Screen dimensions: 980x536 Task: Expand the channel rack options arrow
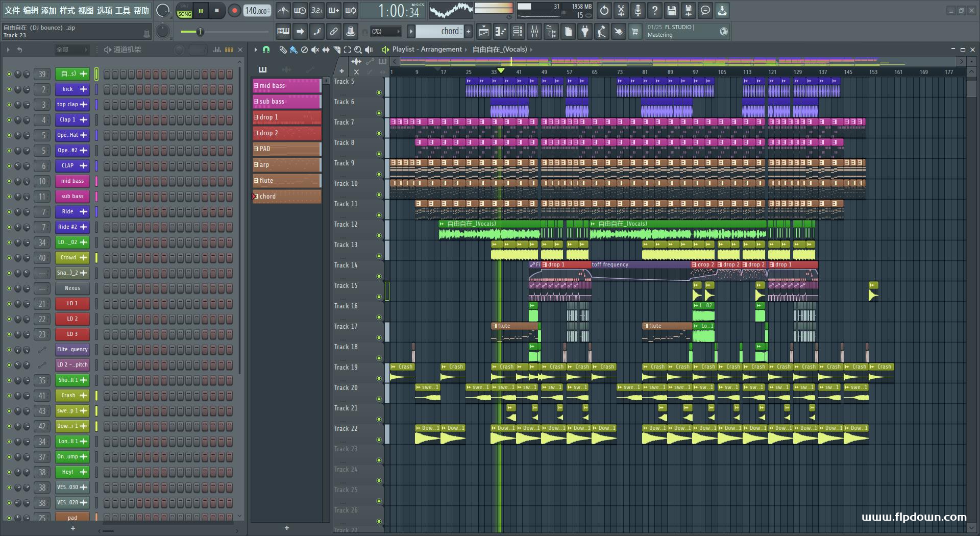(8, 50)
